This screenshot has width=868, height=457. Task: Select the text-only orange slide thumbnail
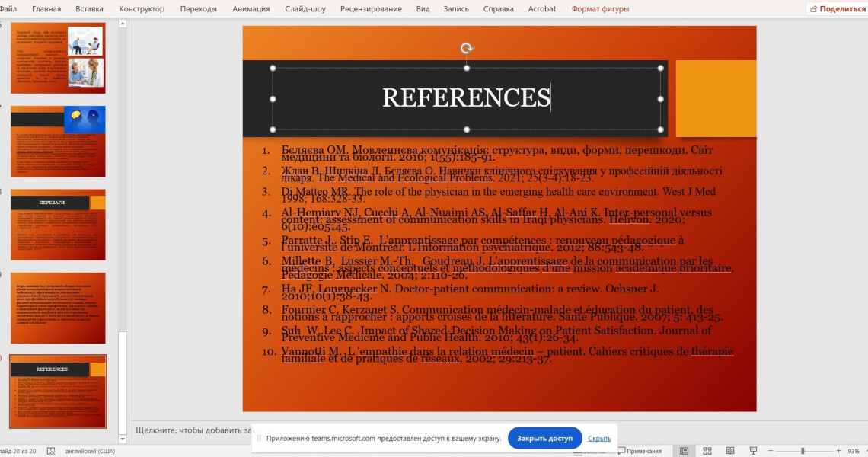tap(58, 308)
